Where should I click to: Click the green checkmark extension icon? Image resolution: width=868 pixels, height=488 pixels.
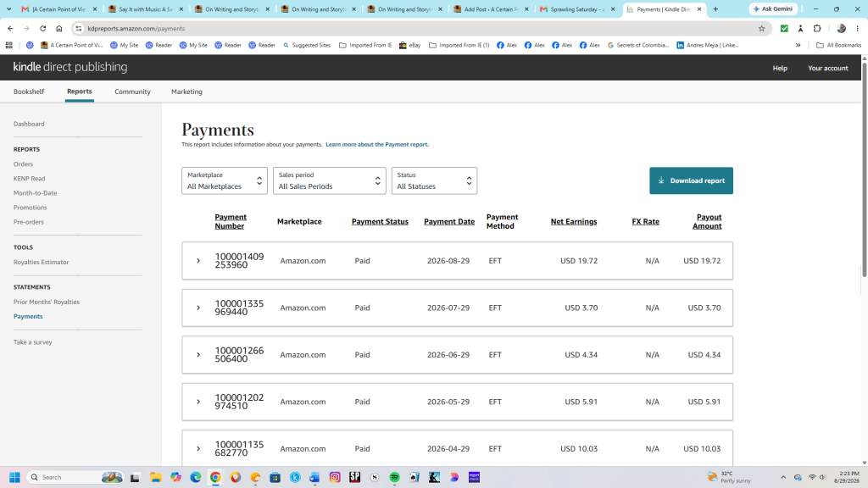[784, 28]
